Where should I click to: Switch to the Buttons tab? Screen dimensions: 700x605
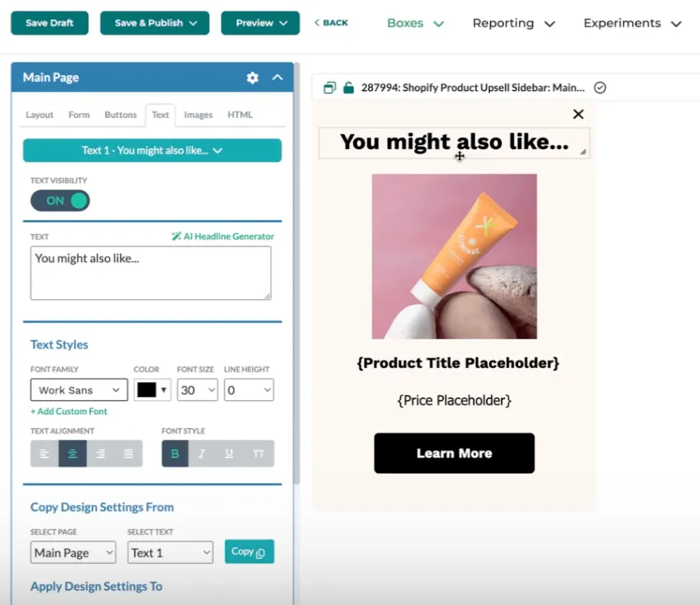point(120,116)
